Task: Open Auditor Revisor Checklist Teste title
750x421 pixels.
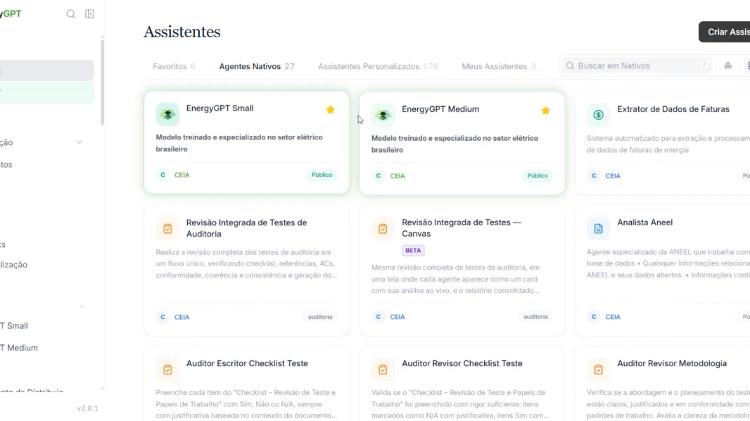Action: tap(462, 364)
